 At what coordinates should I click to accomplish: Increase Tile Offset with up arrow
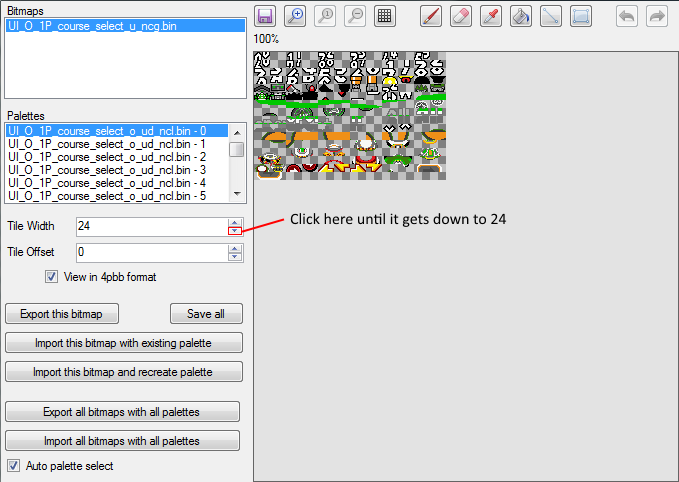coord(234,248)
